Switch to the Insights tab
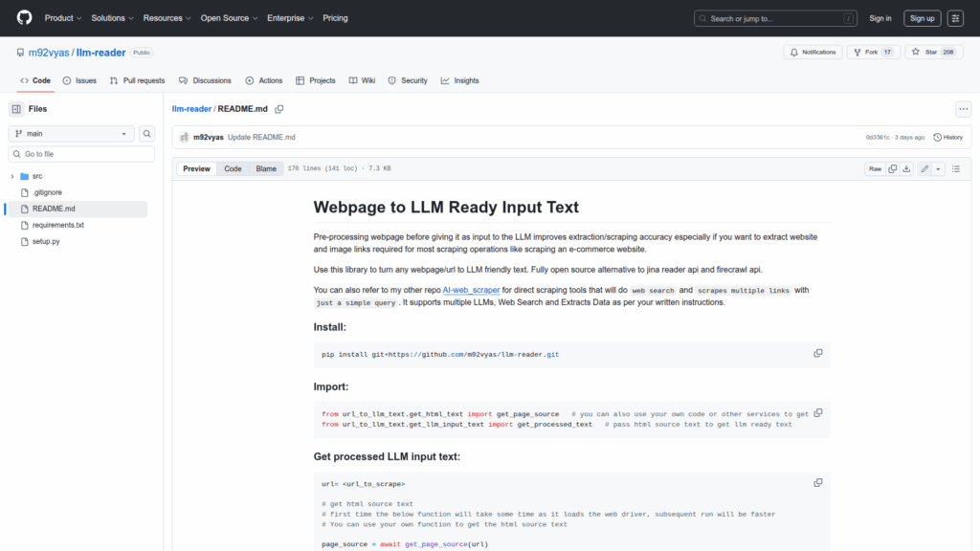Screen dimensions: 980x551 pos(460,80)
